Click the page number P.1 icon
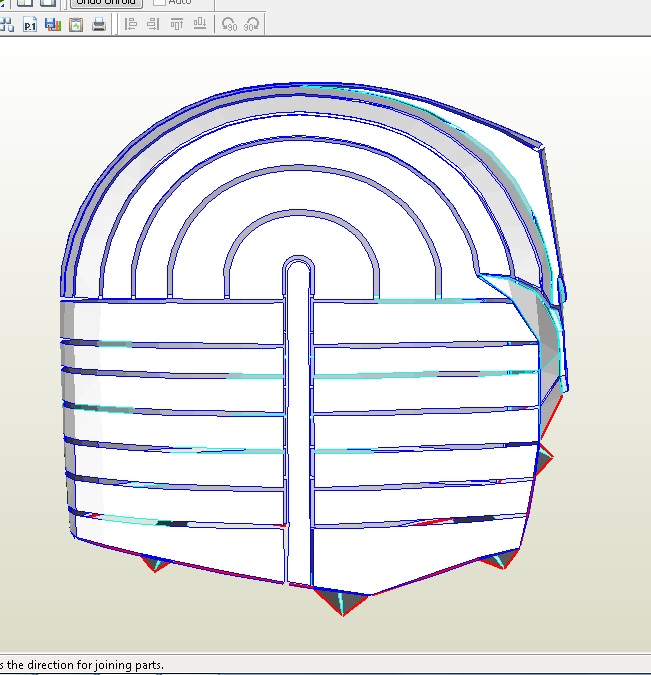 coord(30,25)
